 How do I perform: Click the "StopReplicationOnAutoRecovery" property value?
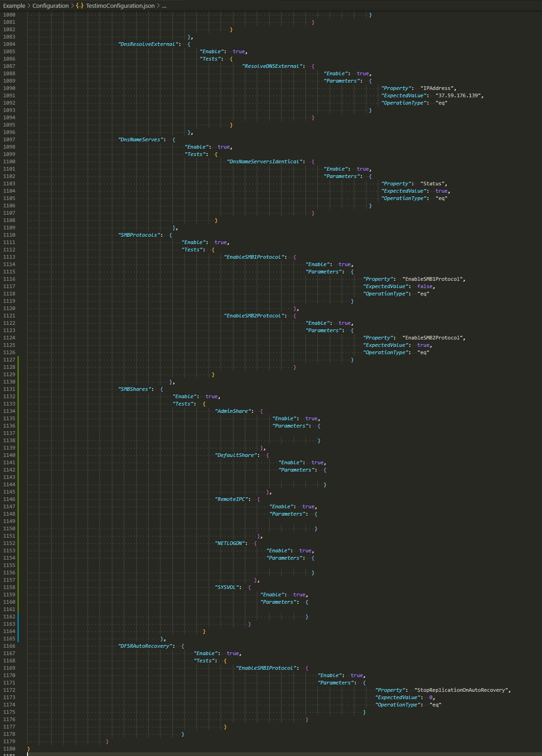[461, 690]
